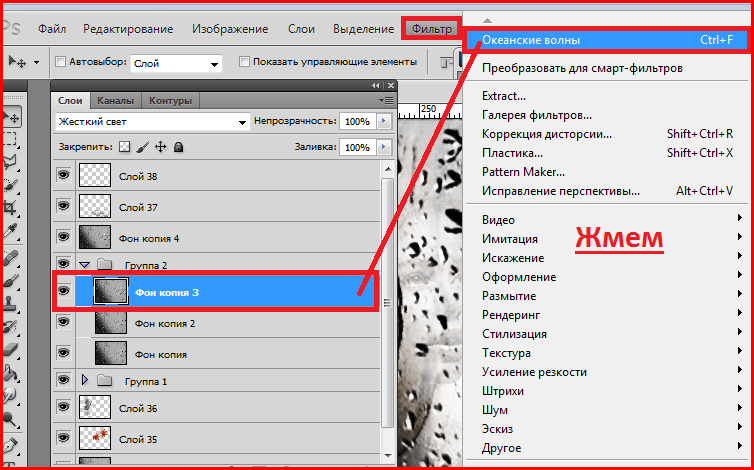Select the Quick Selection tool
This screenshot has height=470, width=754.
click(10, 185)
